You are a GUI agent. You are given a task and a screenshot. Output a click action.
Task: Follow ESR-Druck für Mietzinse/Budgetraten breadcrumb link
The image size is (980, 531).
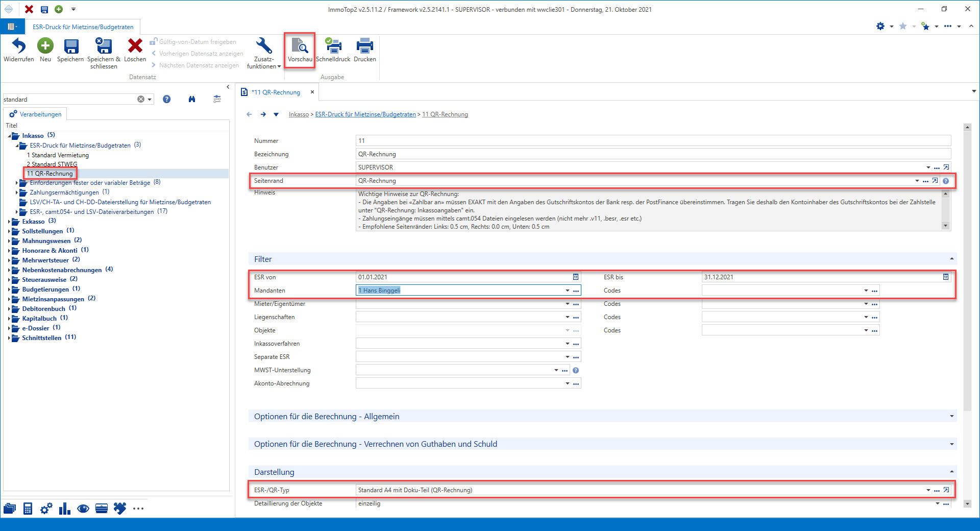tap(365, 114)
